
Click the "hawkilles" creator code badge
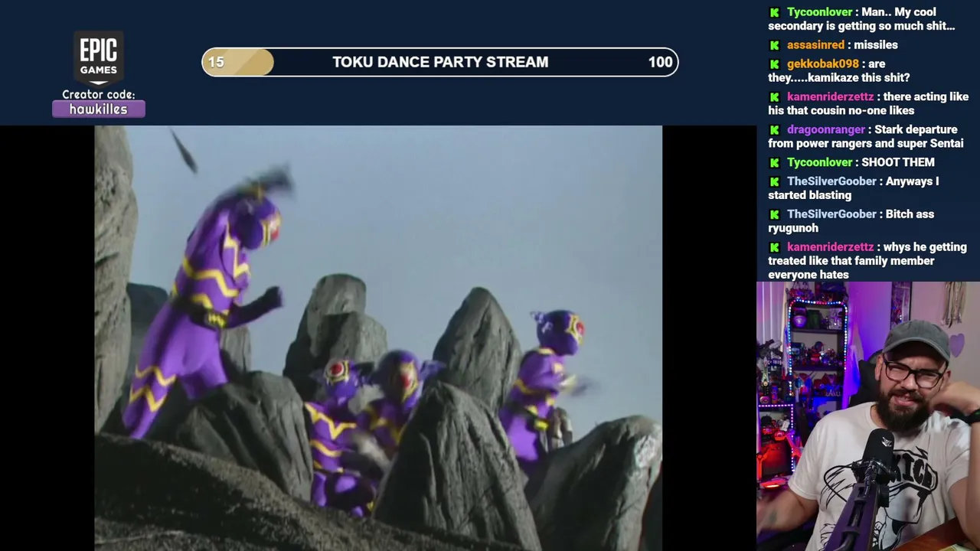tap(99, 109)
